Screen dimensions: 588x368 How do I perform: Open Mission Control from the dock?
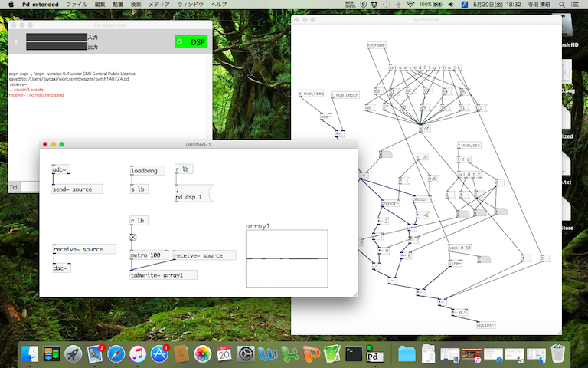[x=51, y=353]
